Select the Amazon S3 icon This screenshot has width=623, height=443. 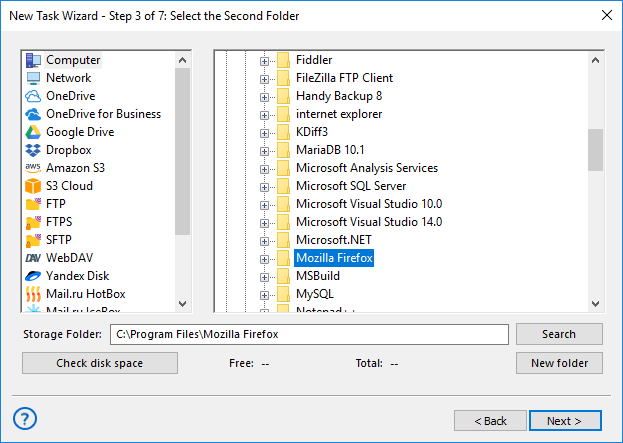[33, 168]
